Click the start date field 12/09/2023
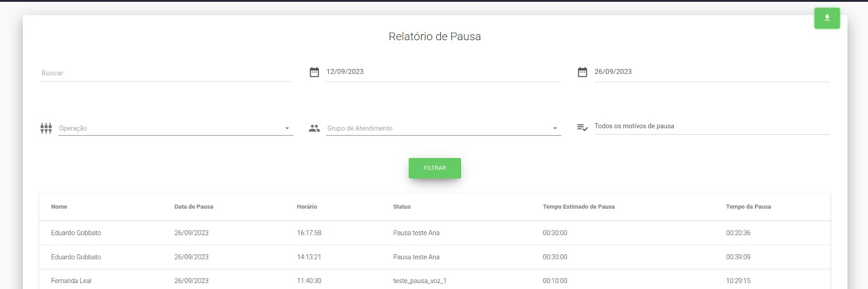Screen dimensions: 868x289 [x=443, y=72]
